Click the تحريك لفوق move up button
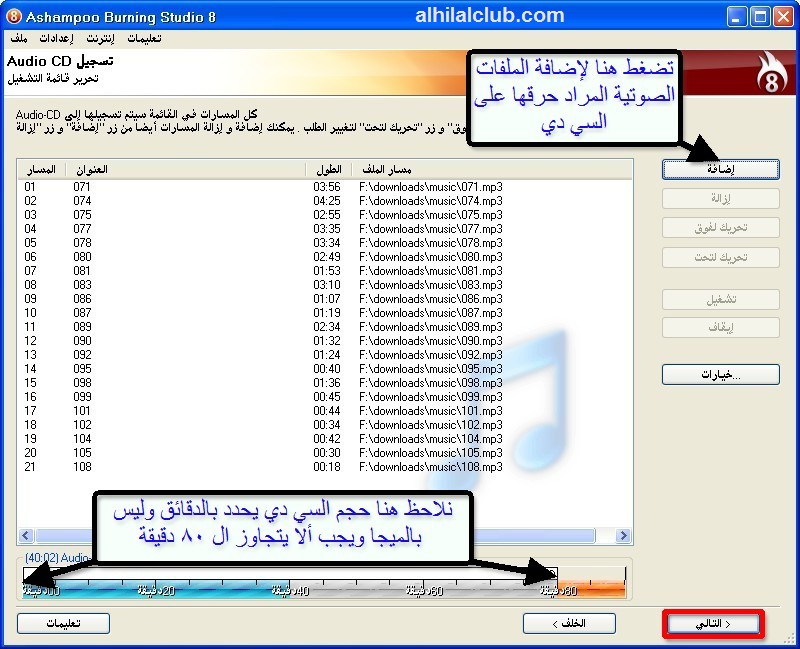800x649 pixels. tap(720, 228)
